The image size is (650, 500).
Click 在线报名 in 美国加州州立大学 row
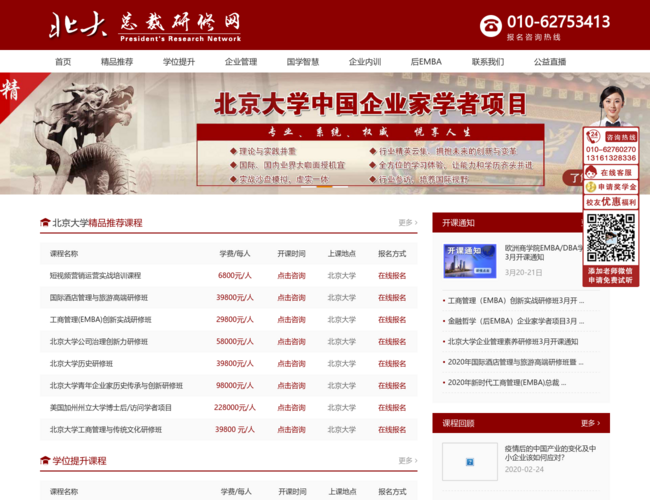pyautogui.click(x=392, y=408)
